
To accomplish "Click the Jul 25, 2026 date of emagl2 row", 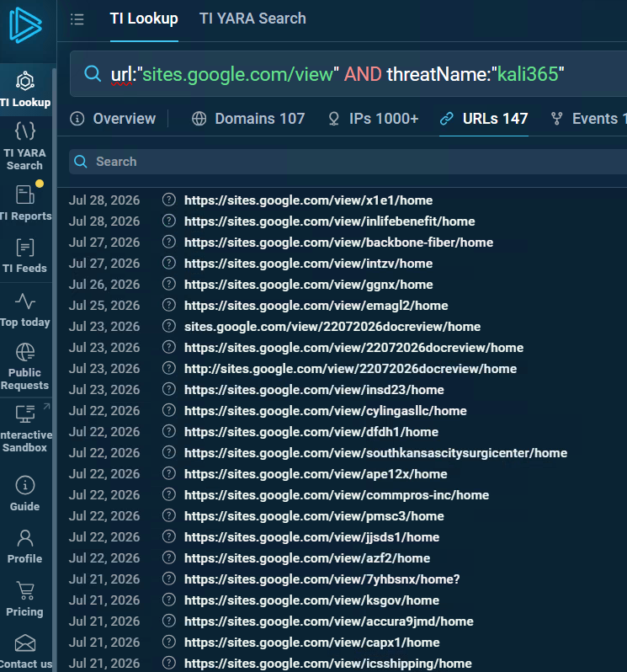I will point(104,305).
